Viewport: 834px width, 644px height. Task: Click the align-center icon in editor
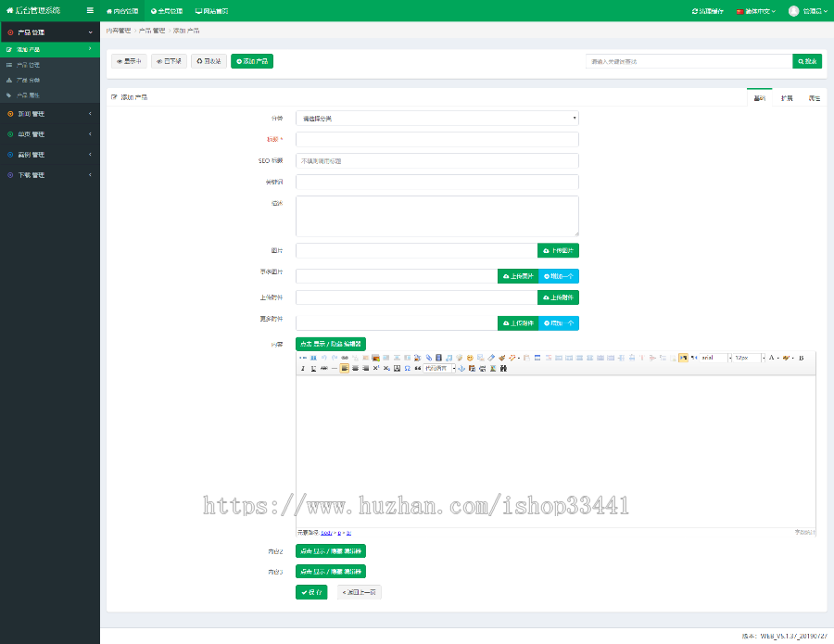click(355, 369)
